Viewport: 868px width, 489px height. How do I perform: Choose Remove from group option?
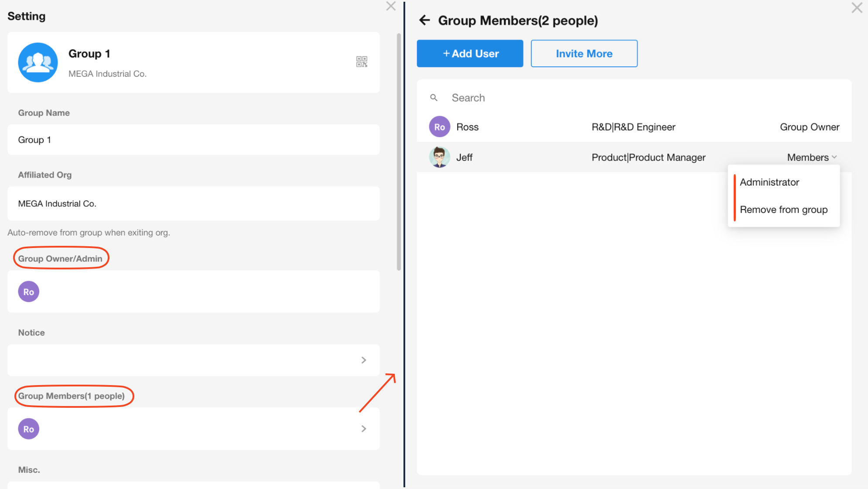pos(783,210)
